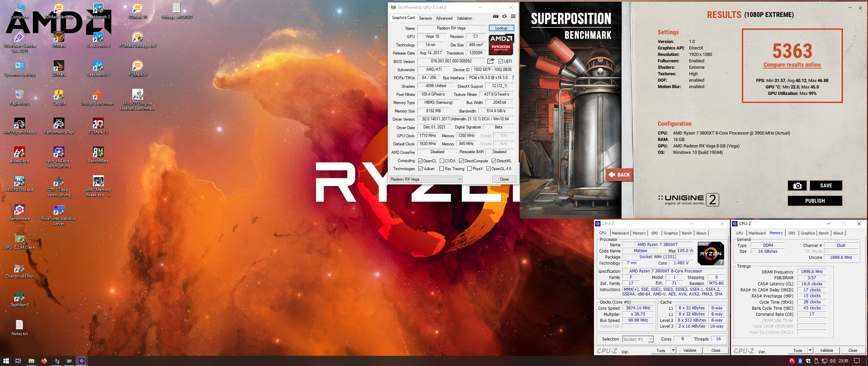This screenshot has width=868, height=366.
Task: Expand Tools dropdown arrow in left CPU-Z window
Action: 673,350
